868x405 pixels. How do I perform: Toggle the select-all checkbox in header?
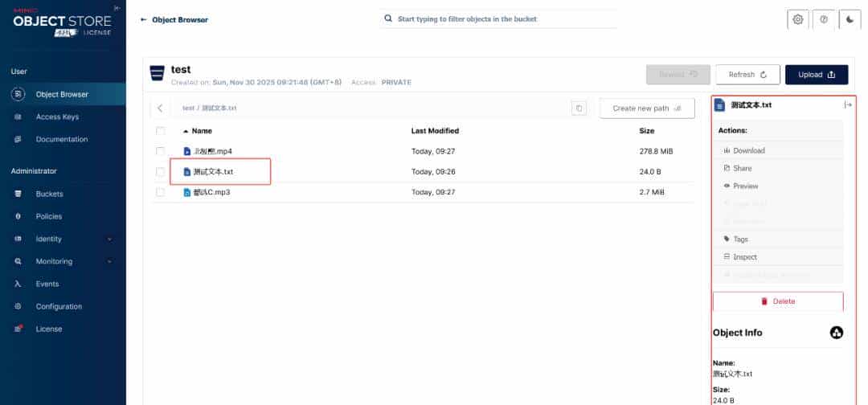point(161,131)
